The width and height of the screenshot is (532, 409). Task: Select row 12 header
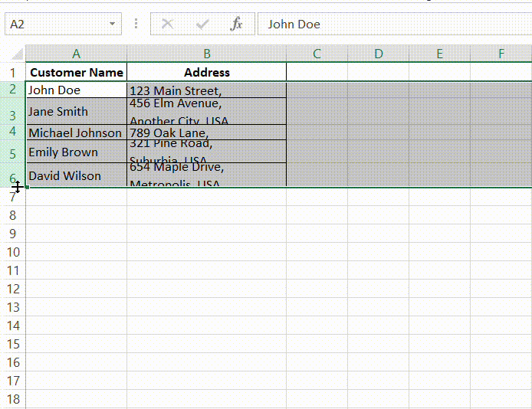click(x=12, y=289)
